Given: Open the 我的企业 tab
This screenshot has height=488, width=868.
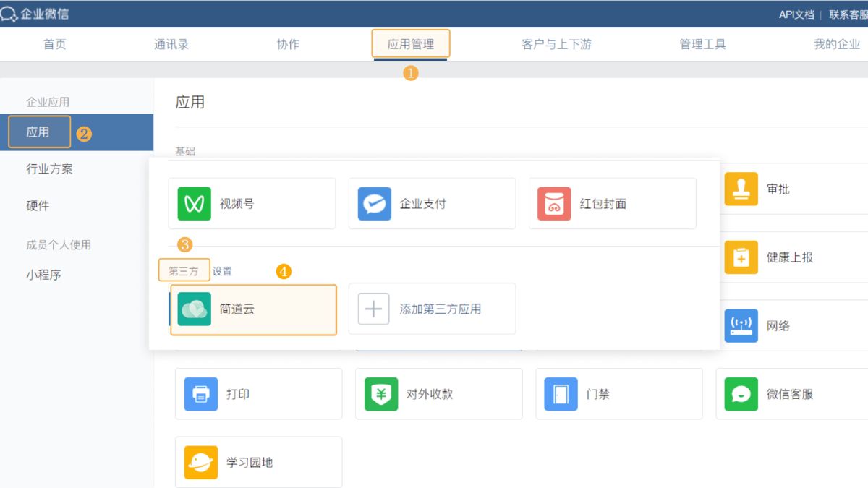Looking at the screenshot, I should pyautogui.click(x=837, y=44).
